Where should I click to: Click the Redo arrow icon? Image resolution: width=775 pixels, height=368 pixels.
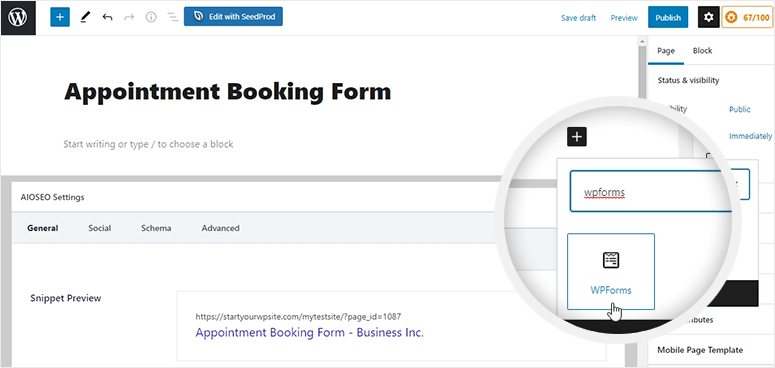pyautogui.click(x=129, y=18)
